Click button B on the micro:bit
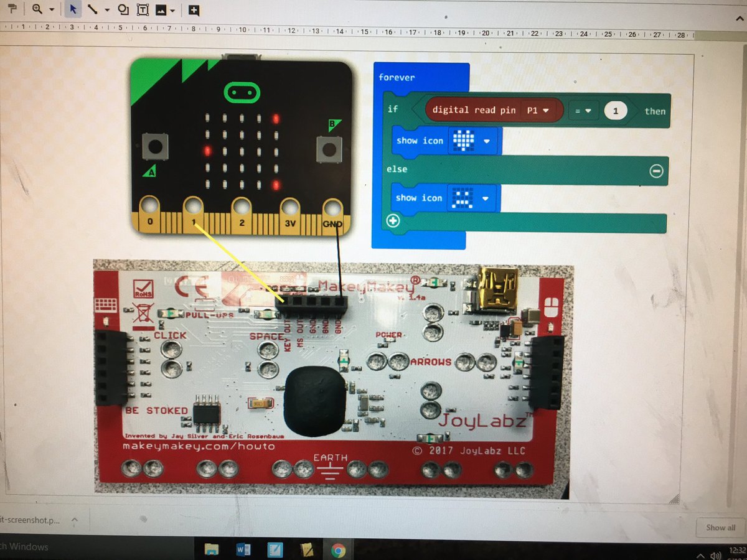 coord(328,149)
